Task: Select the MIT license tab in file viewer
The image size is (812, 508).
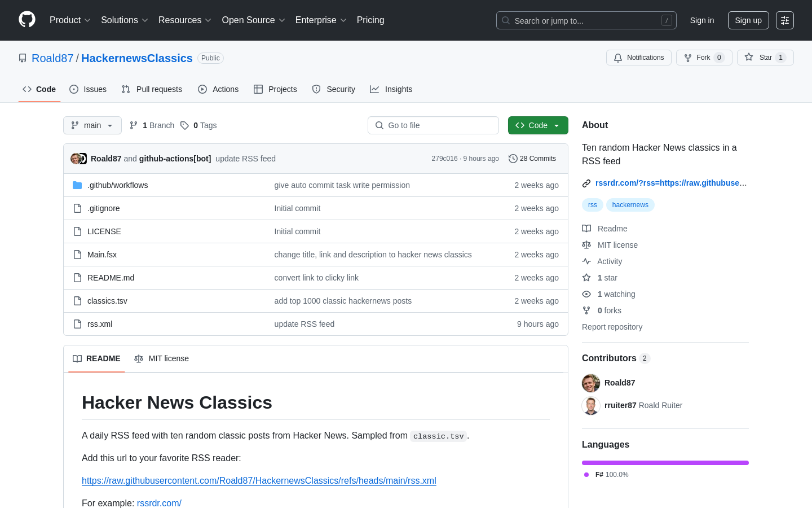Action: [x=161, y=358]
